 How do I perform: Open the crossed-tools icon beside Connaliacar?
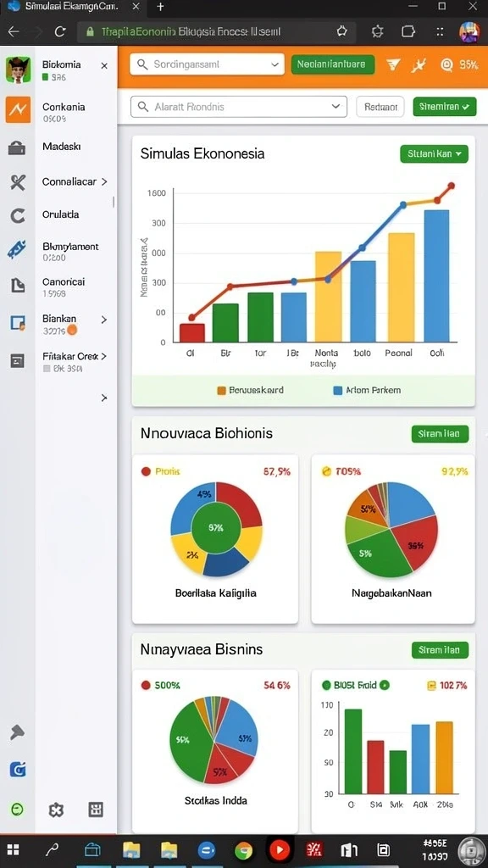(18, 182)
